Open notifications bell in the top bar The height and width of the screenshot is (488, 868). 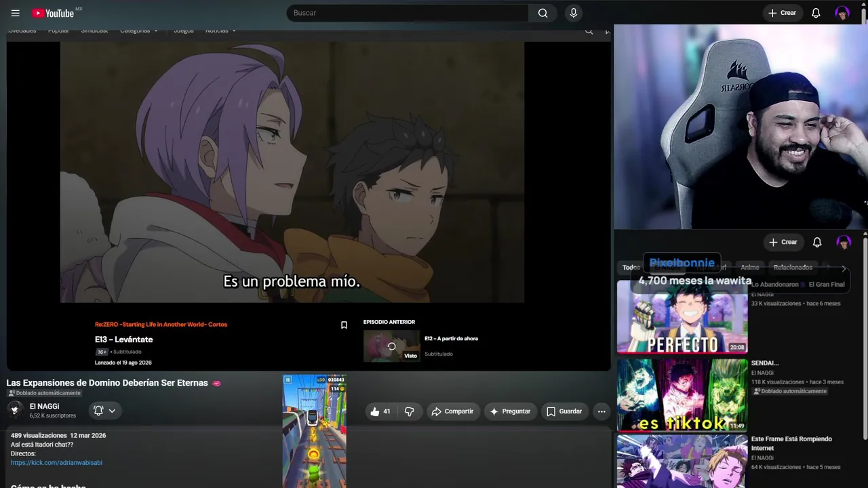816,13
